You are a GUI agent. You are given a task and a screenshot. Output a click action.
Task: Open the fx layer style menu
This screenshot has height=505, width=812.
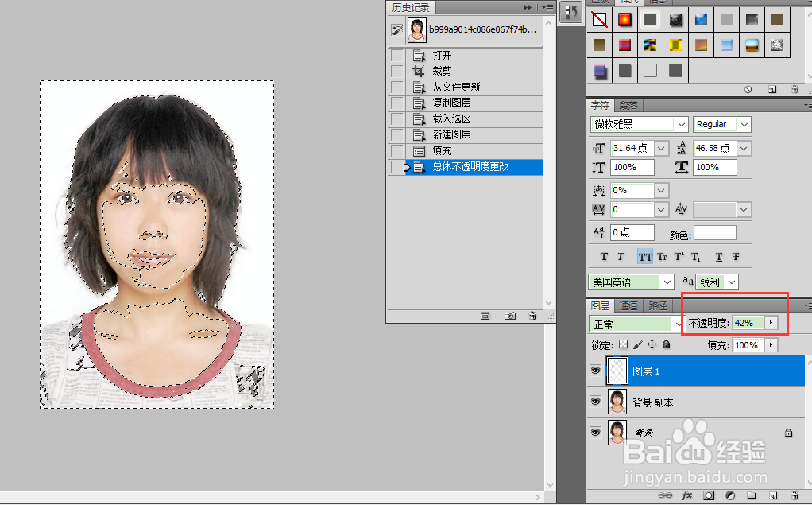pyautogui.click(x=688, y=495)
